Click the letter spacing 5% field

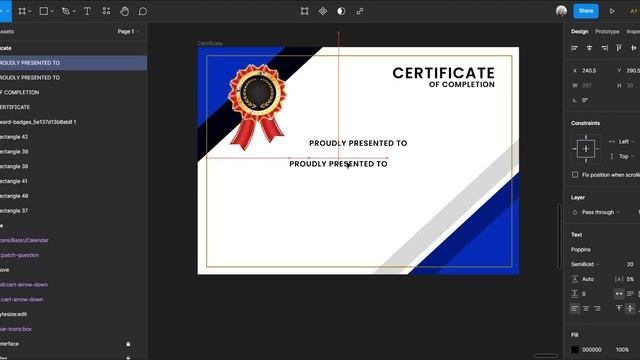coord(630,279)
